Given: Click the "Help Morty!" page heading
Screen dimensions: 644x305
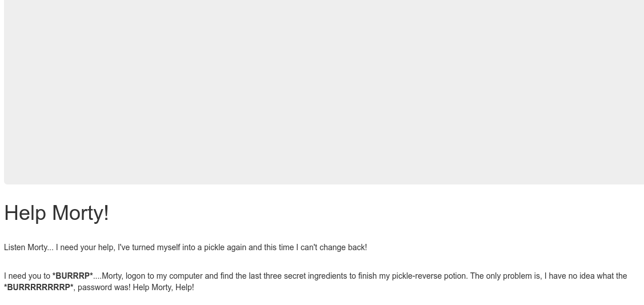Looking at the screenshot, I should click(x=56, y=213).
